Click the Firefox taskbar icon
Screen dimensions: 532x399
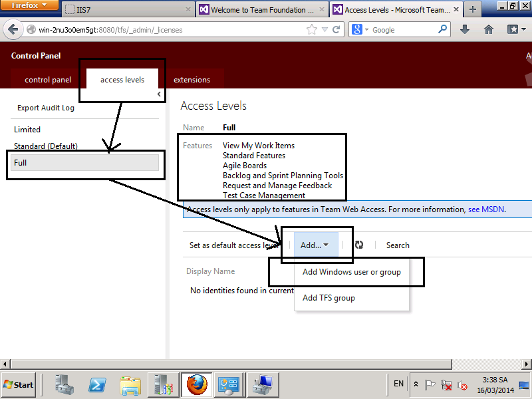pyautogui.click(x=197, y=385)
